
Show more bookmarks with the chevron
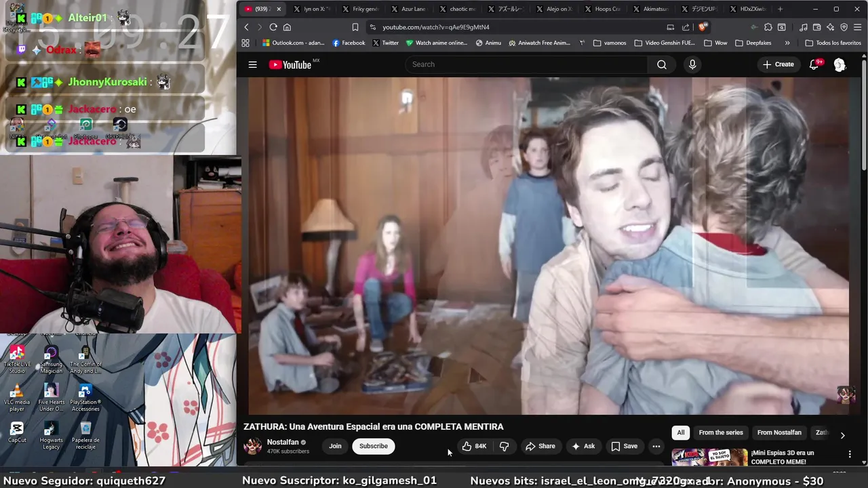[x=787, y=43]
